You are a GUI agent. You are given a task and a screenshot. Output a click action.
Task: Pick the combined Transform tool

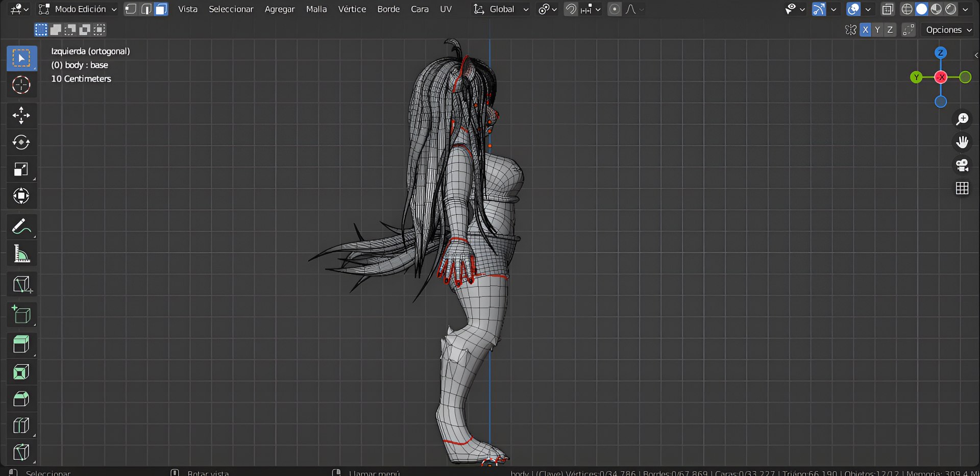point(21,196)
